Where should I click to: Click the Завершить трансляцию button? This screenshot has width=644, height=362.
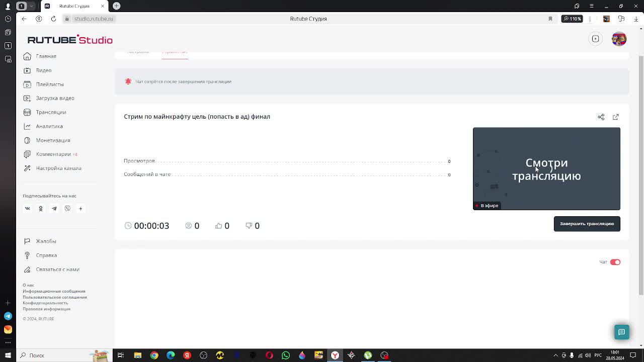click(x=587, y=224)
